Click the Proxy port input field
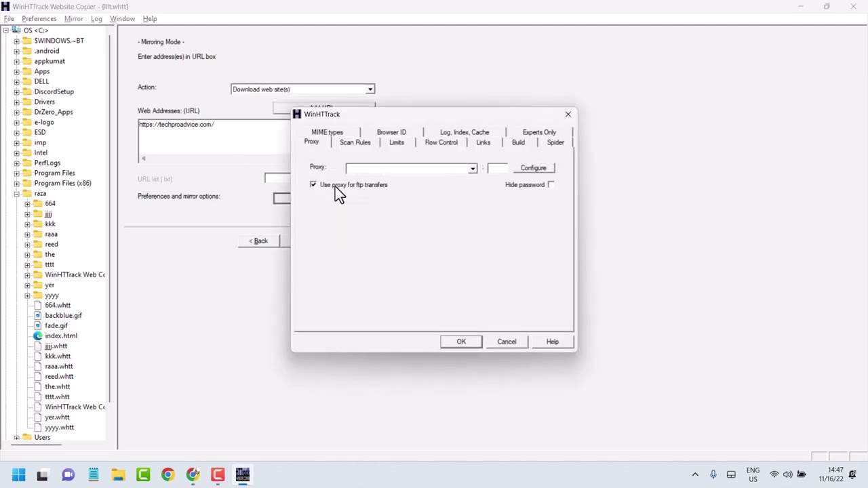 tap(497, 168)
